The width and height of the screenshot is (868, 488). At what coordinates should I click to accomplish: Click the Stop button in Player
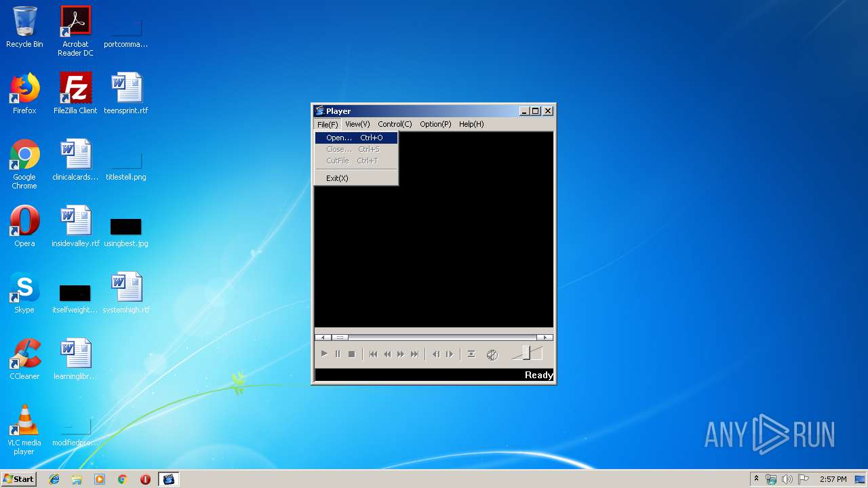[x=351, y=354]
